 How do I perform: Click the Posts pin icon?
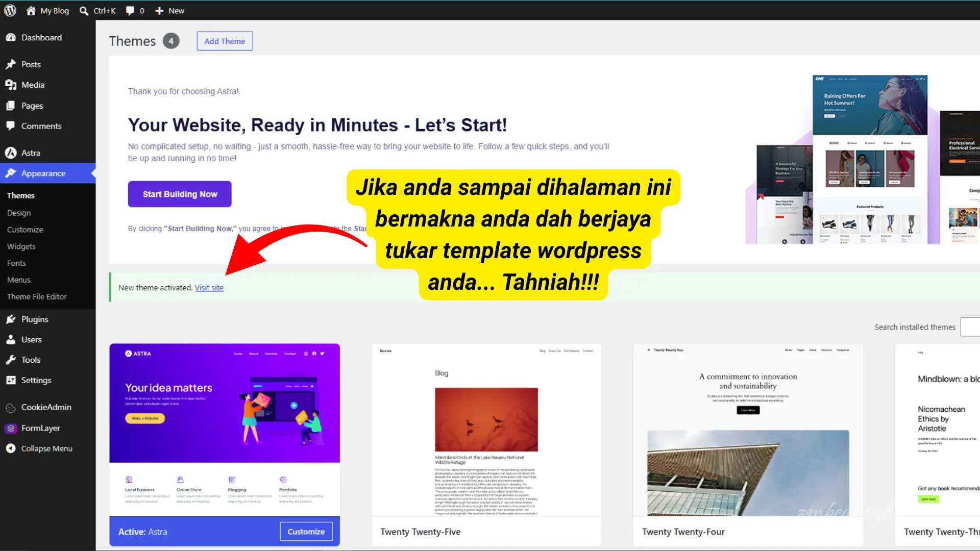pyautogui.click(x=11, y=64)
